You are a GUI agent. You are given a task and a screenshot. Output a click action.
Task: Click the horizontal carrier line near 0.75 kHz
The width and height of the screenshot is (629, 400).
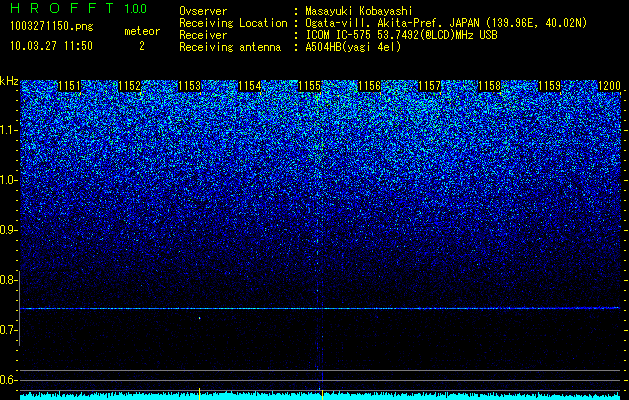(x=320, y=308)
